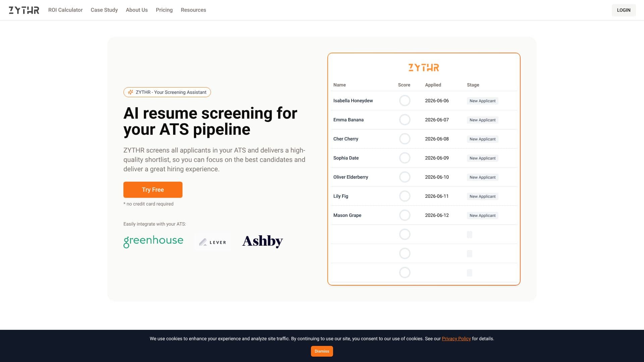Viewport: 644px width, 362px height.
Task: Click the Applied column header
Action: click(x=433, y=85)
